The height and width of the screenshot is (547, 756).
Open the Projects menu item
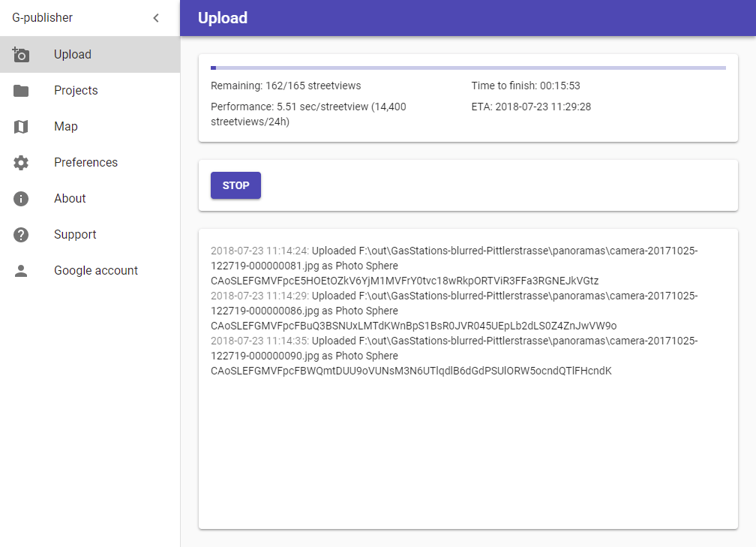pyautogui.click(x=90, y=91)
